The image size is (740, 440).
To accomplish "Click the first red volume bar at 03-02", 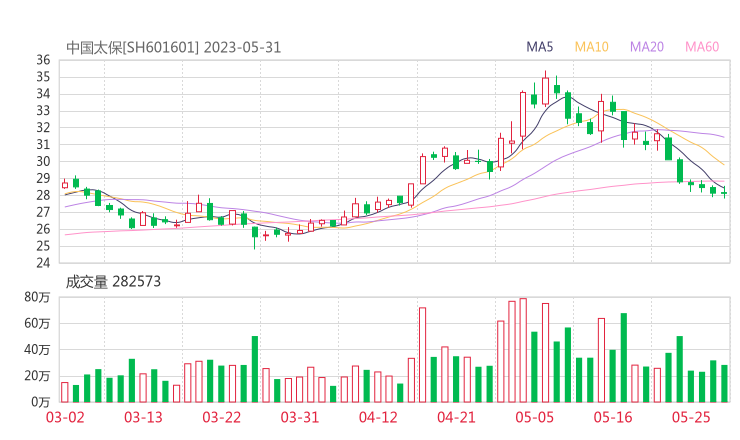I will pos(65,392).
